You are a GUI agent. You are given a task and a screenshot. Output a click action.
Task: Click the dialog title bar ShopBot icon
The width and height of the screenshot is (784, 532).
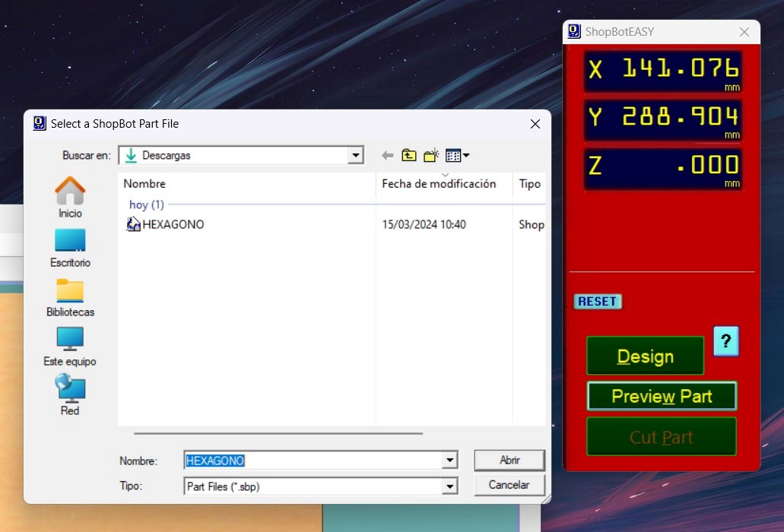pyautogui.click(x=40, y=123)
